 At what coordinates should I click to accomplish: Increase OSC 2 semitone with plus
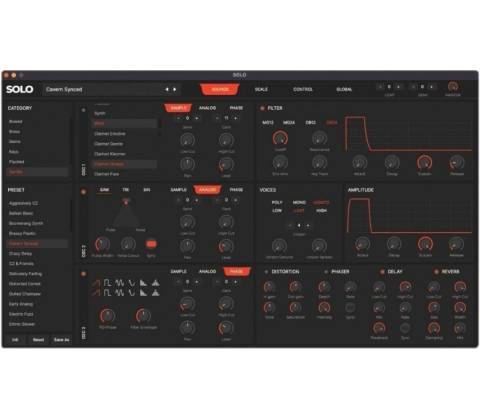197,200
